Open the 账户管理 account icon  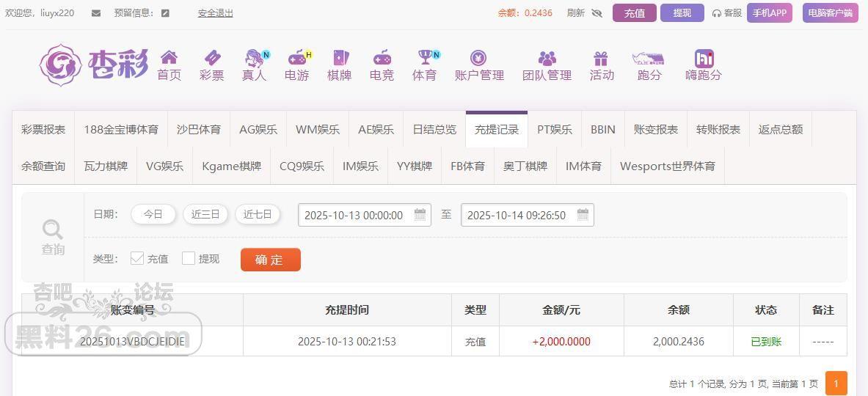(x=478, y=58)
